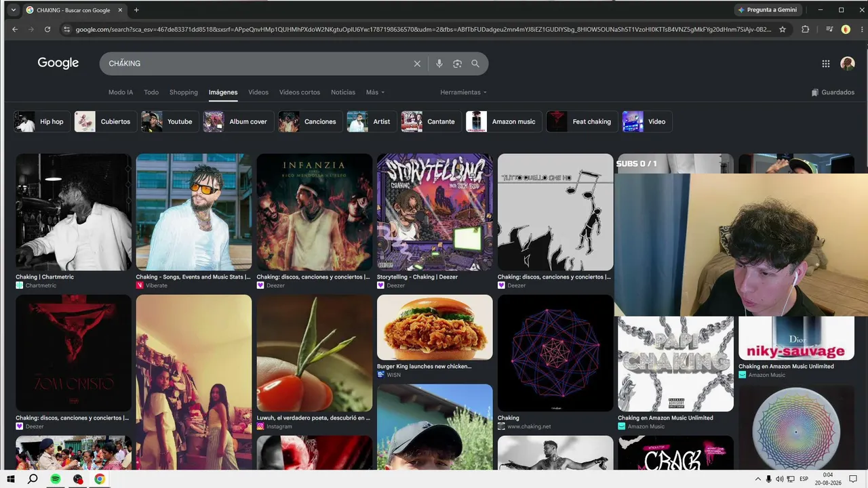The height and width of the screenshot is (488, 868).
Task: Switch to the Todo results tab
Action: [x=151, y=92]
